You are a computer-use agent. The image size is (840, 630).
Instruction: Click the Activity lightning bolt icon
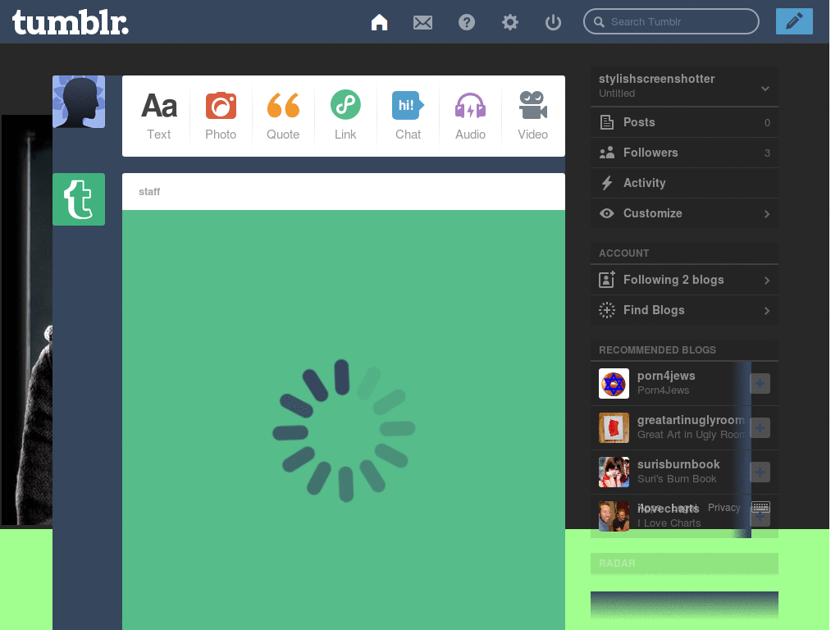click(x=606, y=183)
